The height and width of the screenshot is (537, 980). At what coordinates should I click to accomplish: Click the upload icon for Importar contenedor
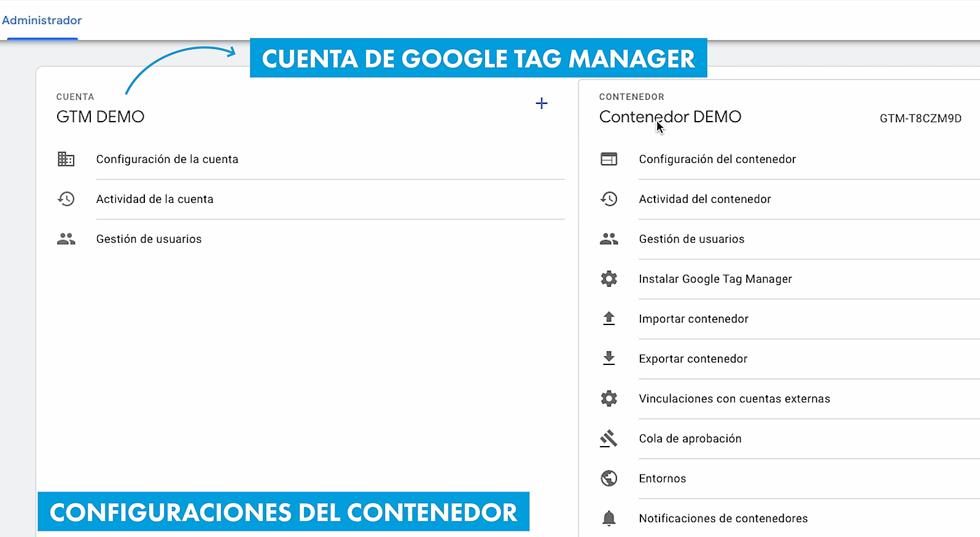click(x=609, y=318)
